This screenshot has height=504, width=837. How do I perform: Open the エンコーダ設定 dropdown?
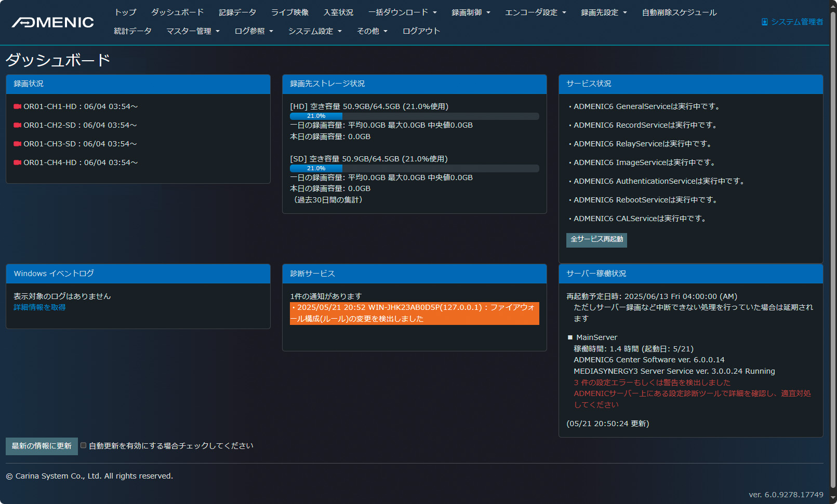pos(536,12)
